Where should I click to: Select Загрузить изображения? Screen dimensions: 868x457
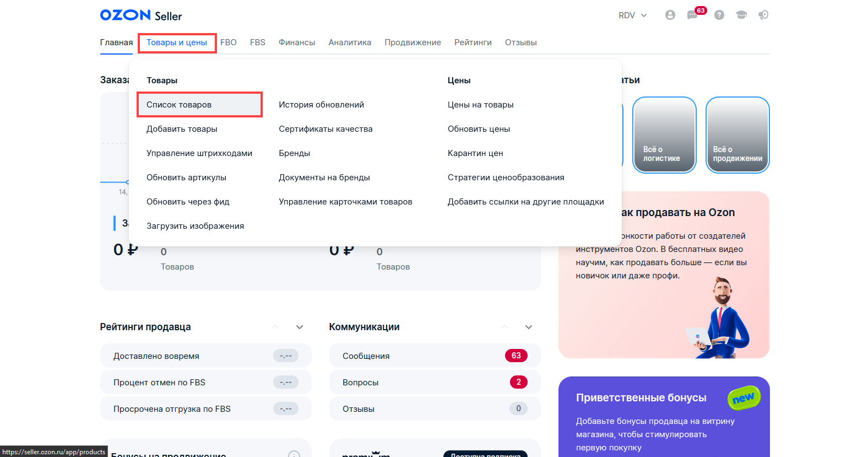pos(195,226)
